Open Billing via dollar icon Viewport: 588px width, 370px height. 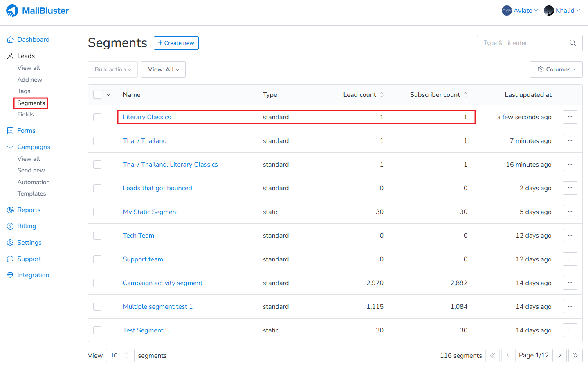(10, 226)
